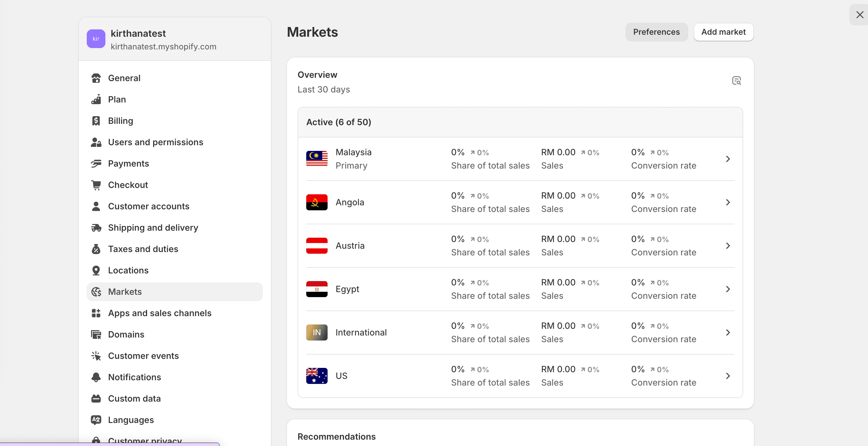Select Users and permissions menu item
868x446 pixels.
point(174,142)
